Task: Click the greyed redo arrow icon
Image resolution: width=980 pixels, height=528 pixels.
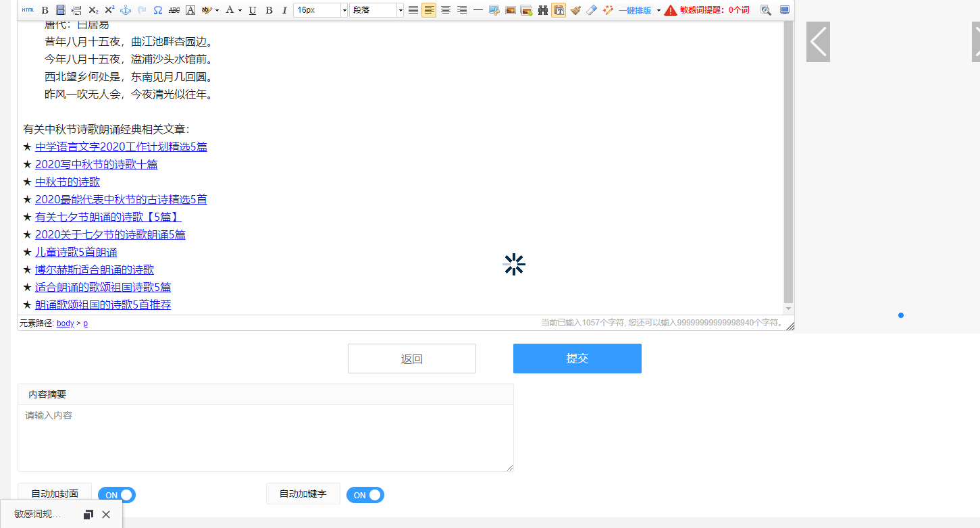Action: 142,10
